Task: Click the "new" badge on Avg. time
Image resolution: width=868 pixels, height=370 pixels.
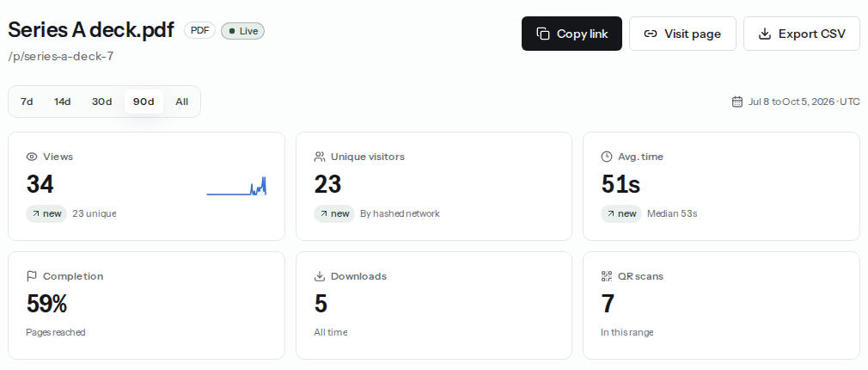Action: (621, 213)
